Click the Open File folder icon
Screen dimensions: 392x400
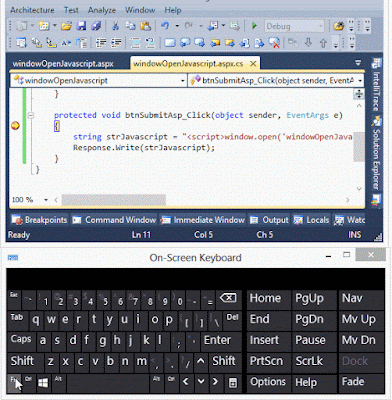pos(66,26)
